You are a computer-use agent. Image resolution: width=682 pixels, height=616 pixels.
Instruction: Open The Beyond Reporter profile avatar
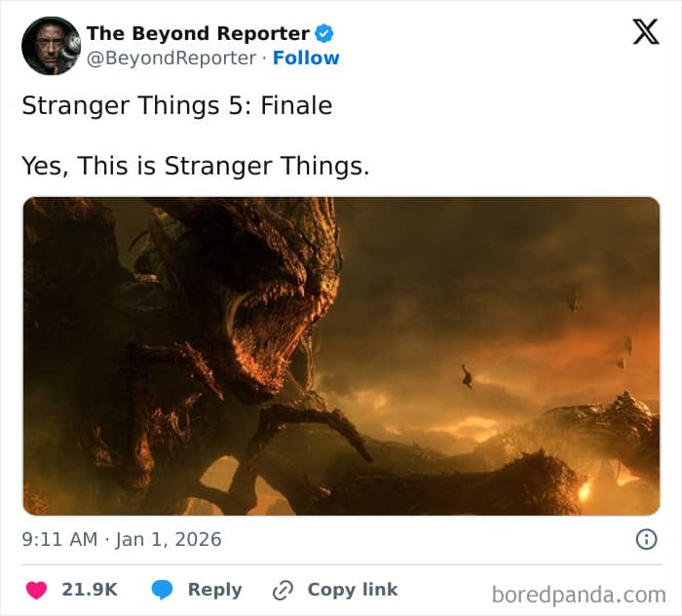[x=51, y=46]
